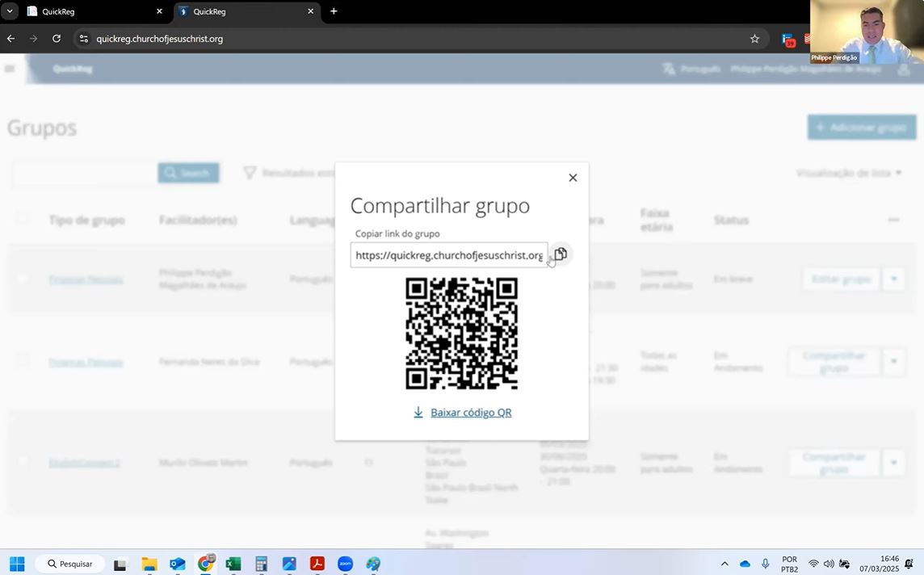Click the browser forward arrow

(x=34, y=38)
